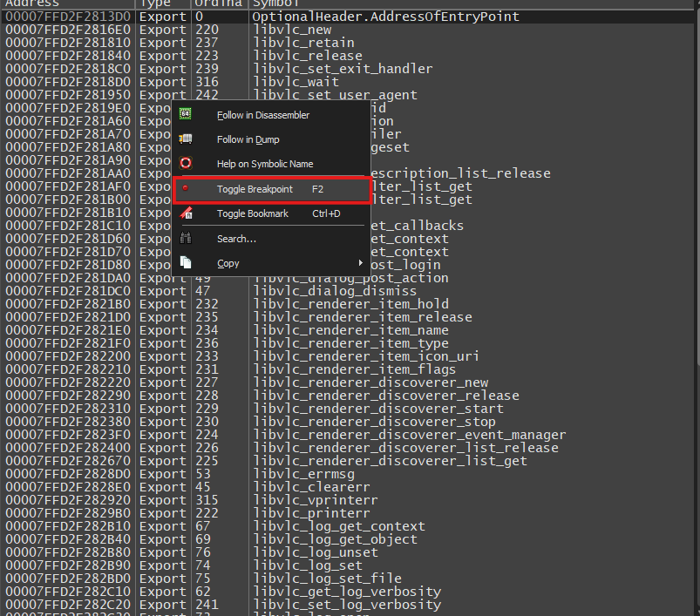Click ordinal 220 cell
The image size is (700, 616).
pyautogui.click(x=207, y=30)
